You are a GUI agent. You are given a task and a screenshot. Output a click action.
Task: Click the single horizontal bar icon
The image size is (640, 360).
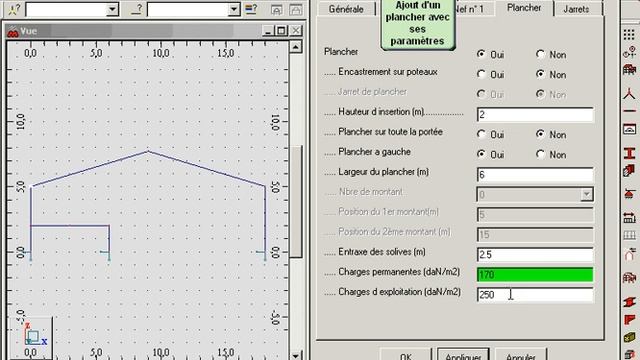(x=629, y=111)
